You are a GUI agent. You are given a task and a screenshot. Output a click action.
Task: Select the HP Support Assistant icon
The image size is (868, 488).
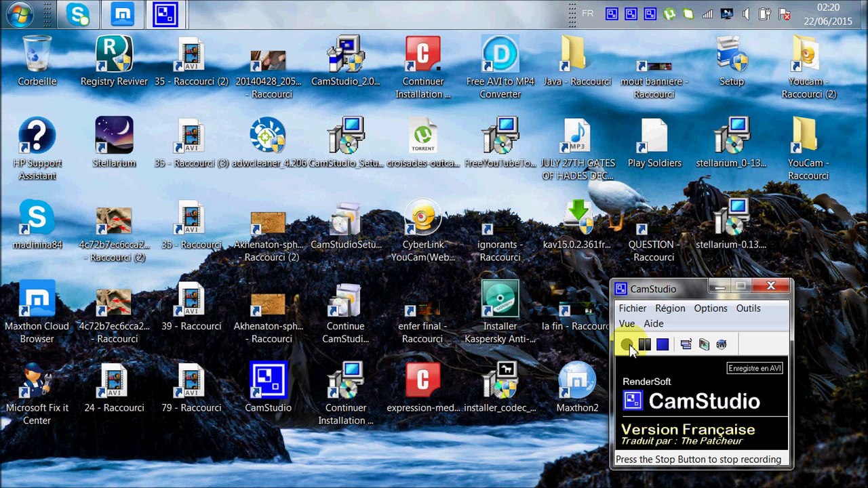[x=37, y=150]
